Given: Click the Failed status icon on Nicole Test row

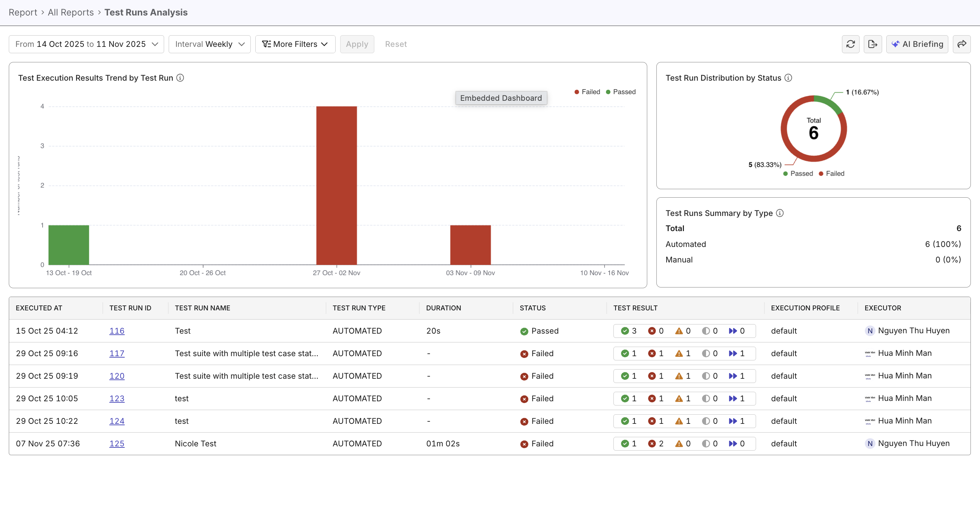Looking at the screenshot, I should 524,444.
